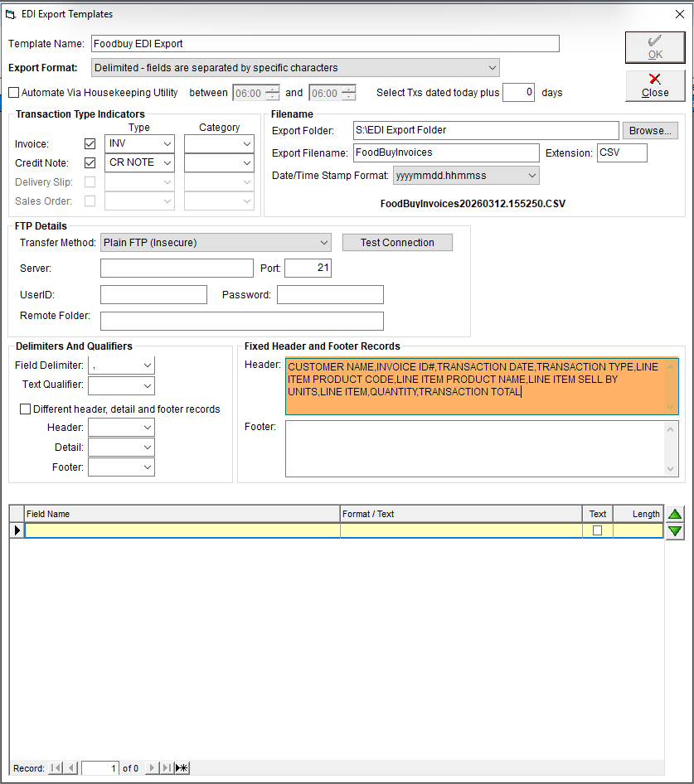
Task: Click the Field Name column header
Action: click(x=182, y=514)
